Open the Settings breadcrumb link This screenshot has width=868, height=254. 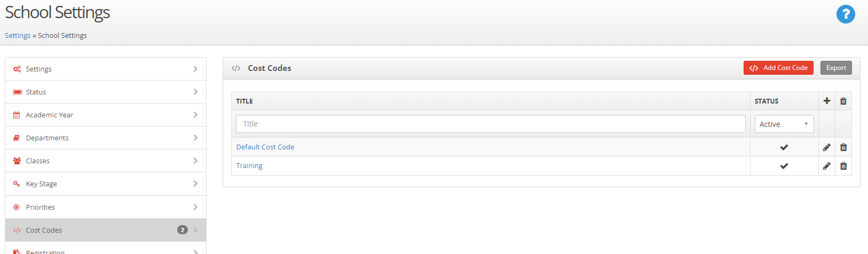coord(18,35)
